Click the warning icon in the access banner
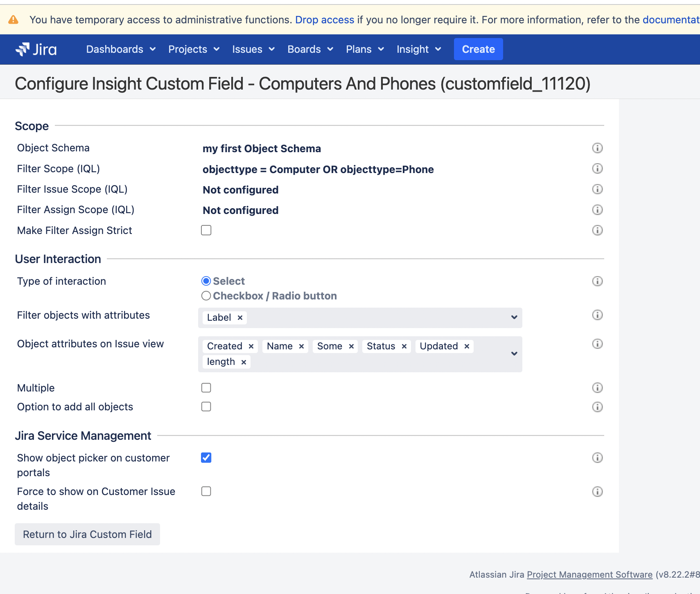The image size is (700, 594). coord(13,19)
